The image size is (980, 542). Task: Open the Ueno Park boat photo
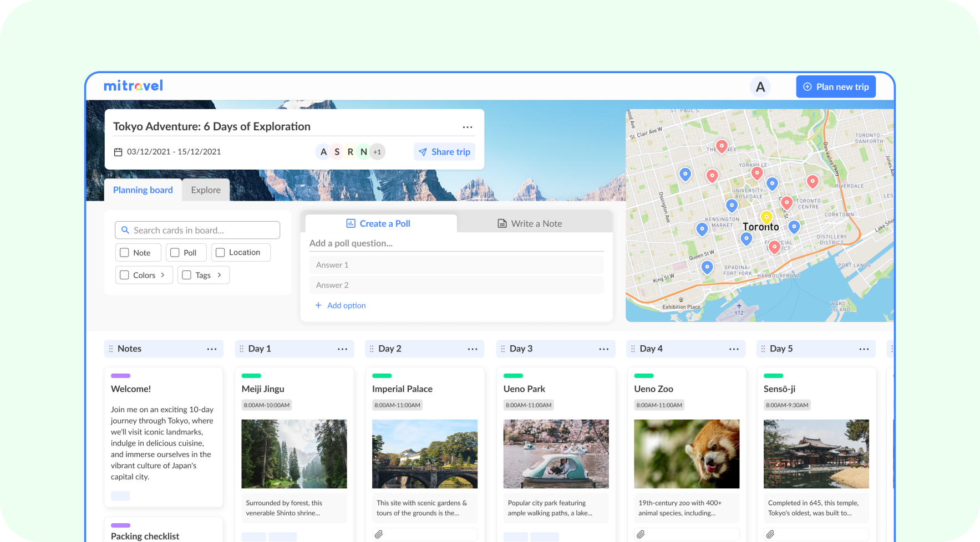(x=556, y=454)
